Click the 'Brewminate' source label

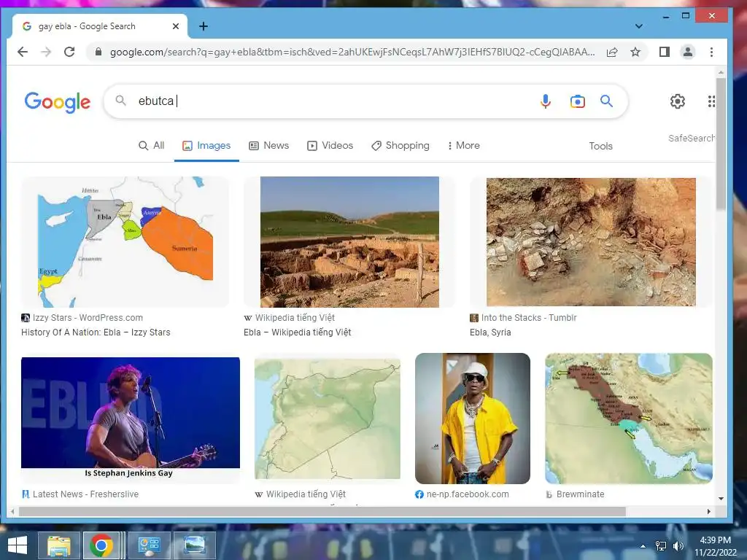pos(580,494)
